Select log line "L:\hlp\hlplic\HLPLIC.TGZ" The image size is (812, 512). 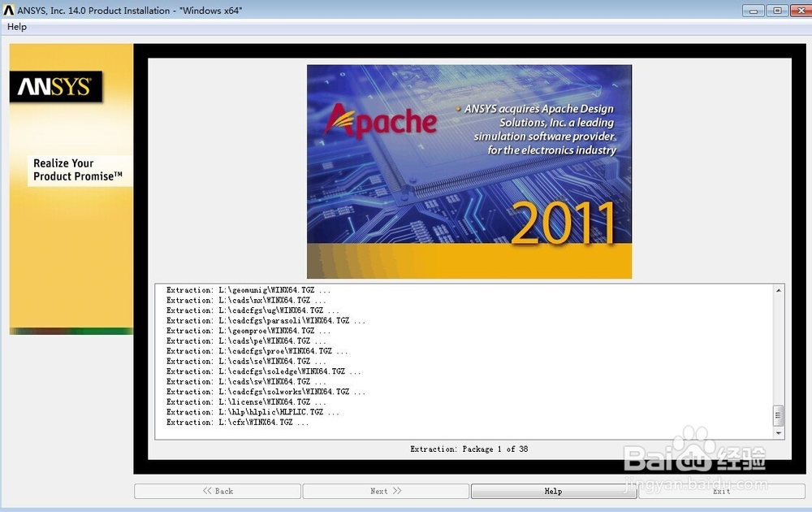click(253, 412)
